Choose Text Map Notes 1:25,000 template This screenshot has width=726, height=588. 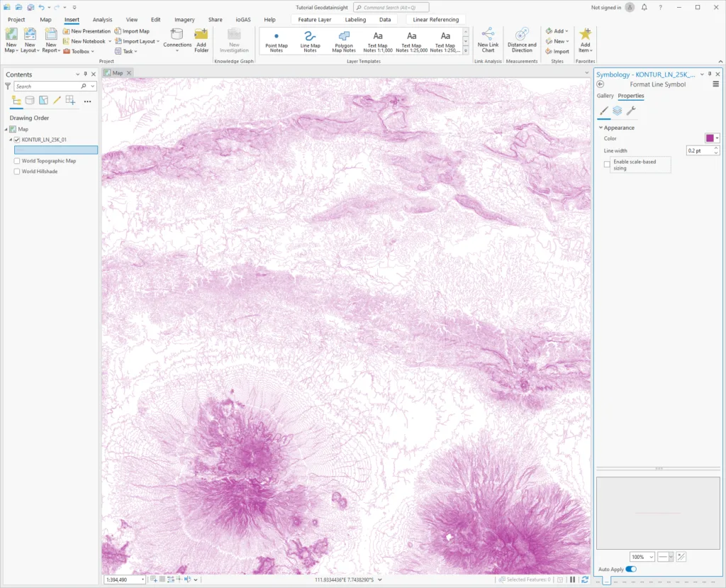coord(412,41)
